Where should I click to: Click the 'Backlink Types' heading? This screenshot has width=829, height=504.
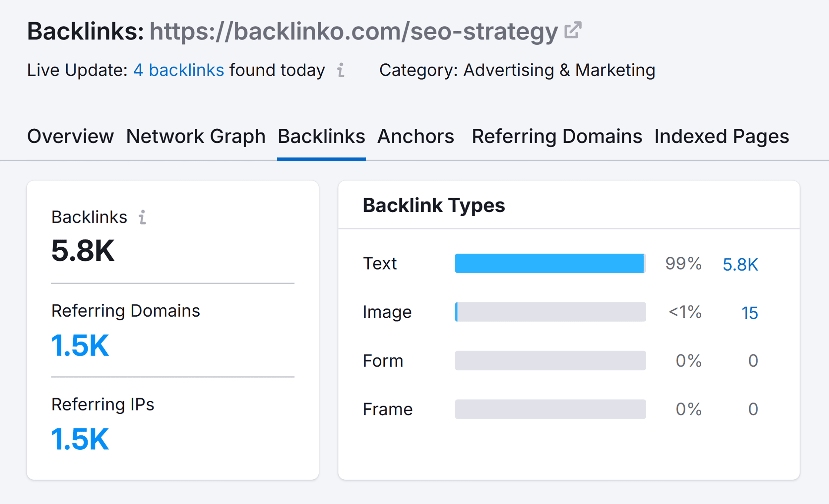click(434, 205)
